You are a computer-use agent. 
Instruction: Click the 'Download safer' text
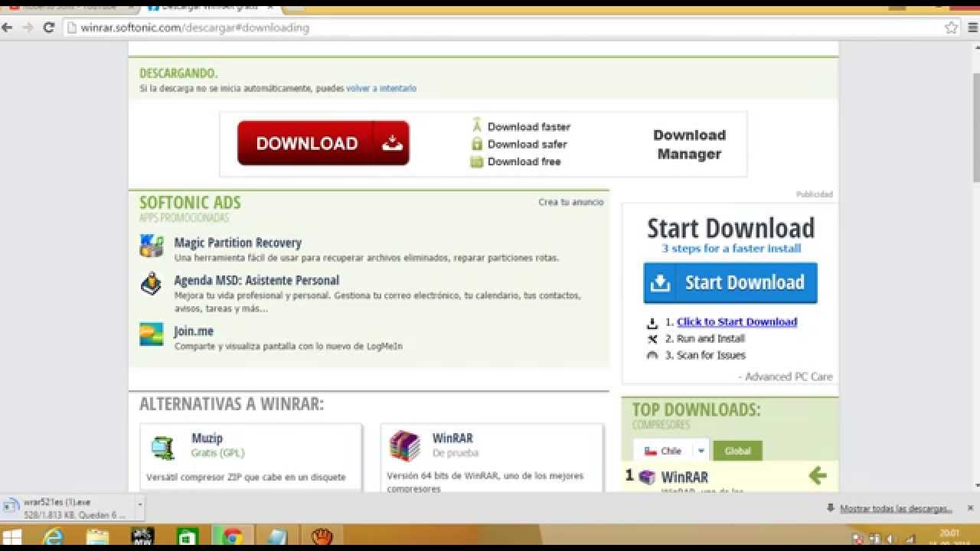coord(528,144)
